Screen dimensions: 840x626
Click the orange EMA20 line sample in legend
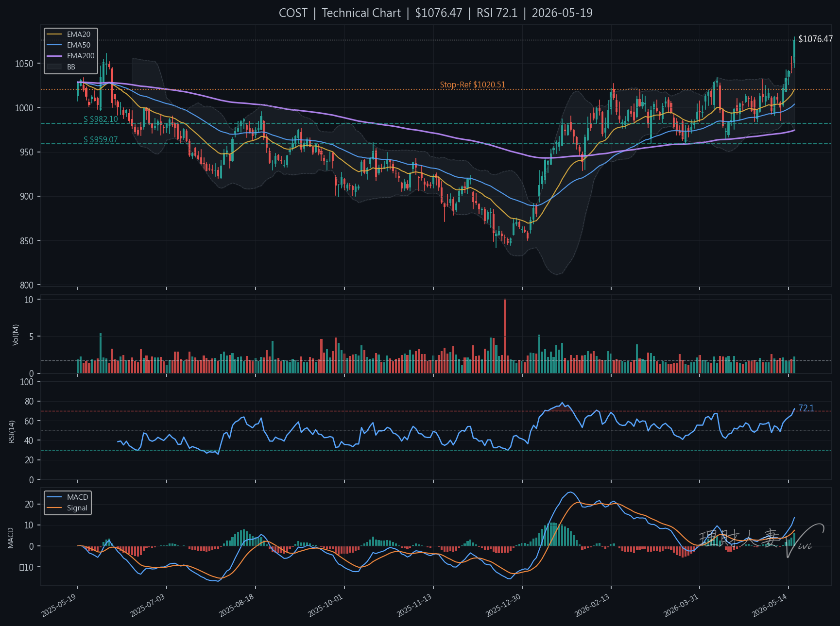[x=54, y=34]
